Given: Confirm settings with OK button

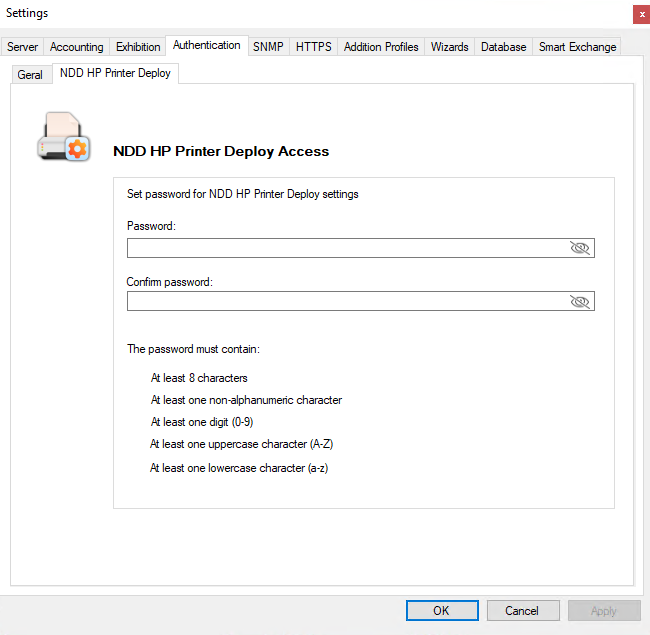Looking at the screenshot, I should [x=442, y=611].
